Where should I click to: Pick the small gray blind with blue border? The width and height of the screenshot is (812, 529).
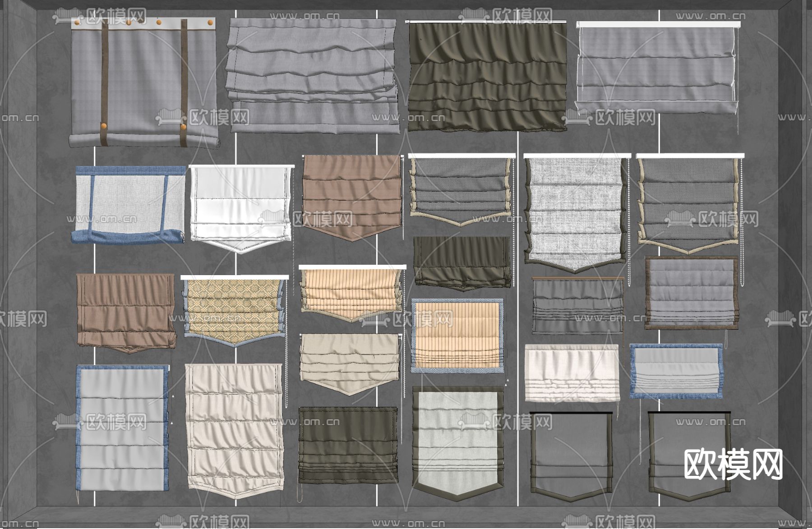675,371
